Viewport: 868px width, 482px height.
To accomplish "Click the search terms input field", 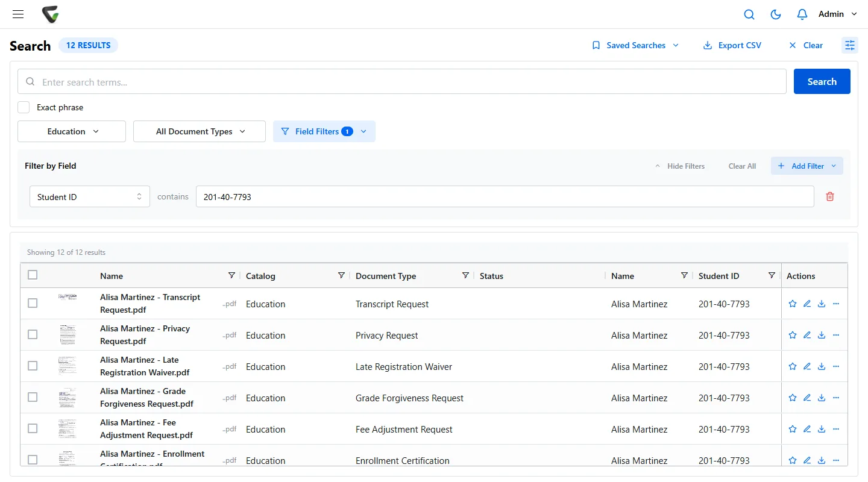I will point(402,81).
